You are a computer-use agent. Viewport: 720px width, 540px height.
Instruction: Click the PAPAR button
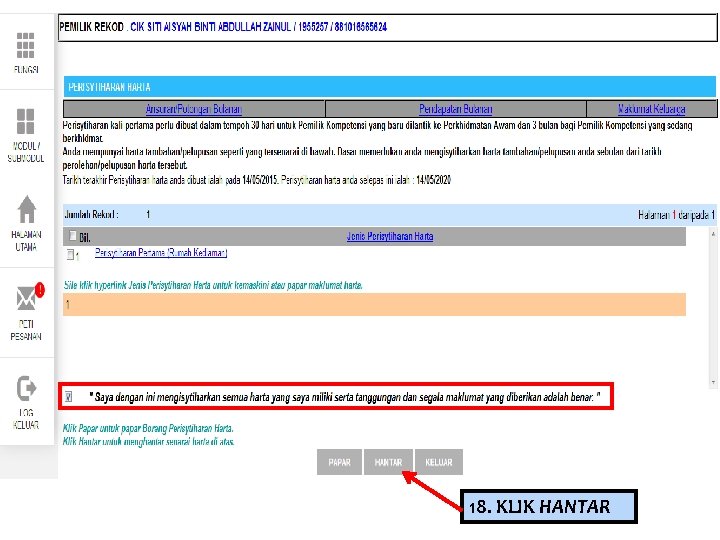(339, 462)
